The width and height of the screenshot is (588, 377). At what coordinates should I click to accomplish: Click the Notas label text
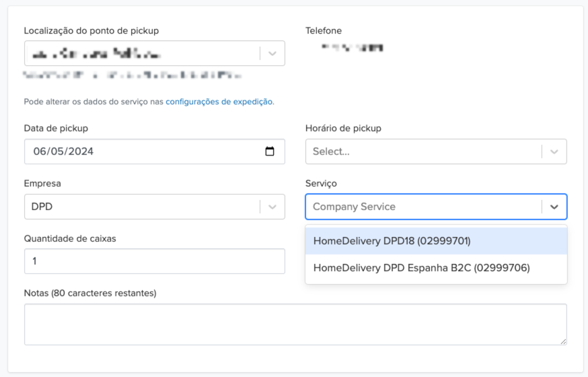pyautogui.click(x=90, y=294)
